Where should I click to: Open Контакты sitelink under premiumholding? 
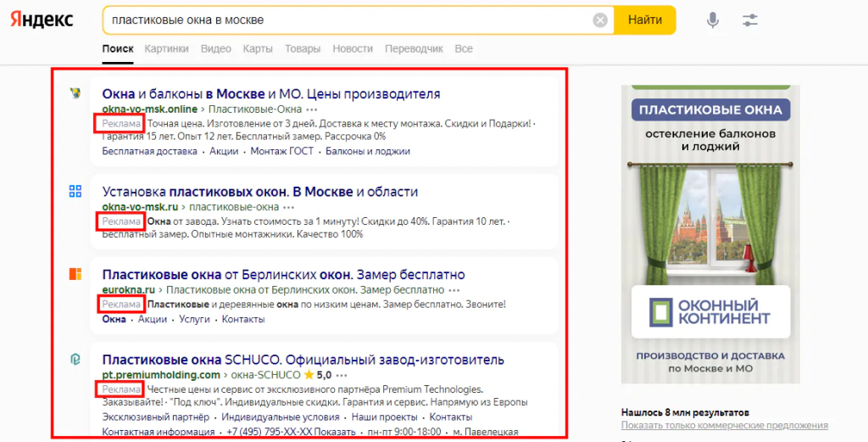pyautogui.click(x=451, y=417)
